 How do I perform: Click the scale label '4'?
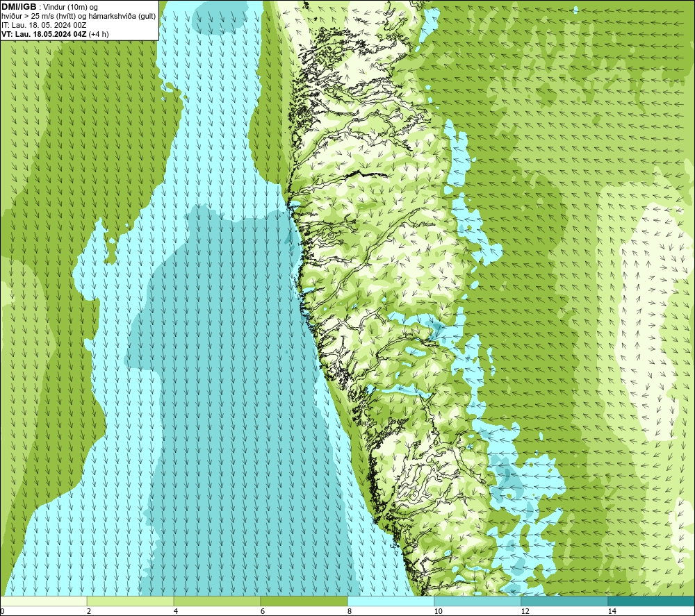(x=176, y=612)
